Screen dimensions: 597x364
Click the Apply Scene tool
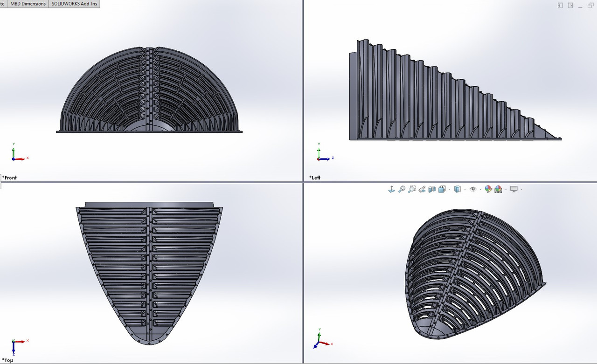tap(498, 189)
